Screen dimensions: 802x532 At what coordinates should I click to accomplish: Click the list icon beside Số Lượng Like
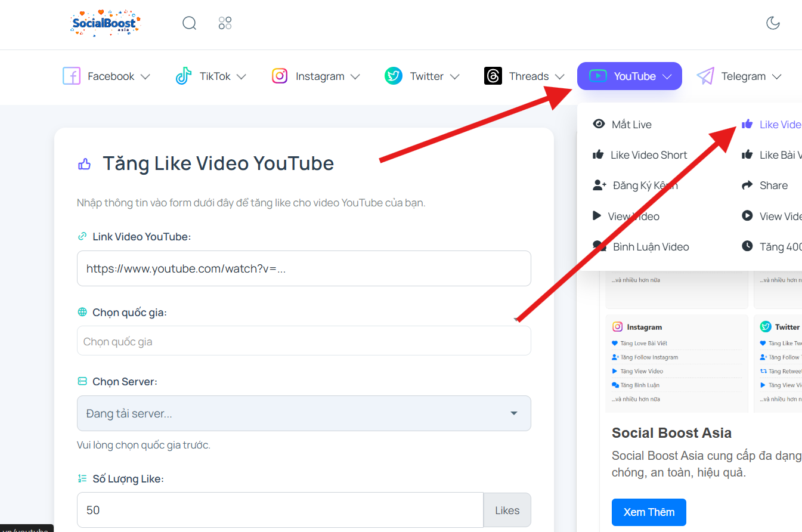(x=82, y=479)
